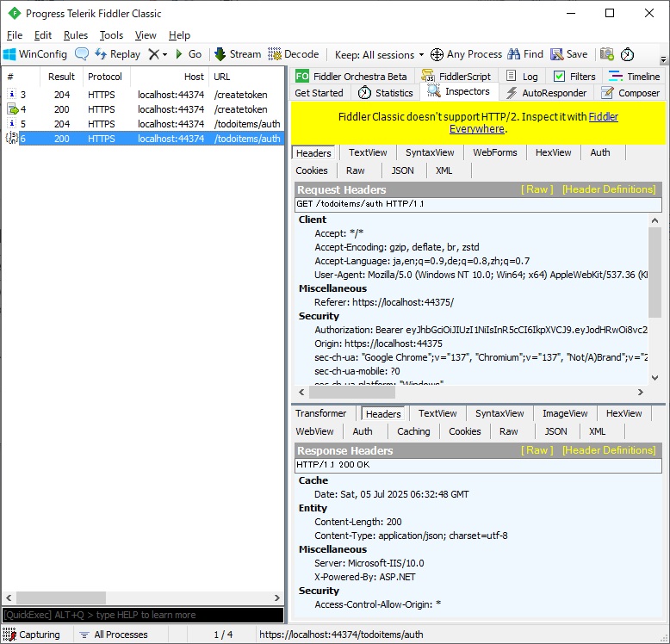Open the View menu
This screenshot has height=644, width=670.
pyautogui.click(x=146, y=35)
